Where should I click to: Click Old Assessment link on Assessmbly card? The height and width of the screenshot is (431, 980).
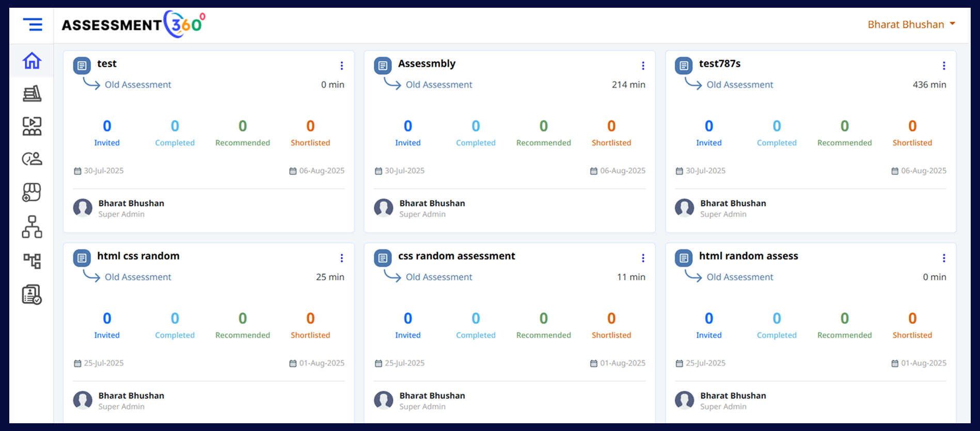pyautogui.click(x=439, y=85)
